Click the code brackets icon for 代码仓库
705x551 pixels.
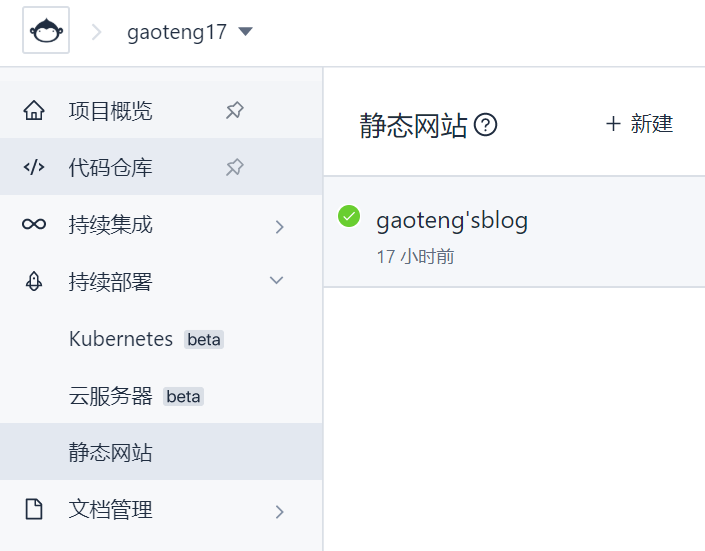(34, 167)
